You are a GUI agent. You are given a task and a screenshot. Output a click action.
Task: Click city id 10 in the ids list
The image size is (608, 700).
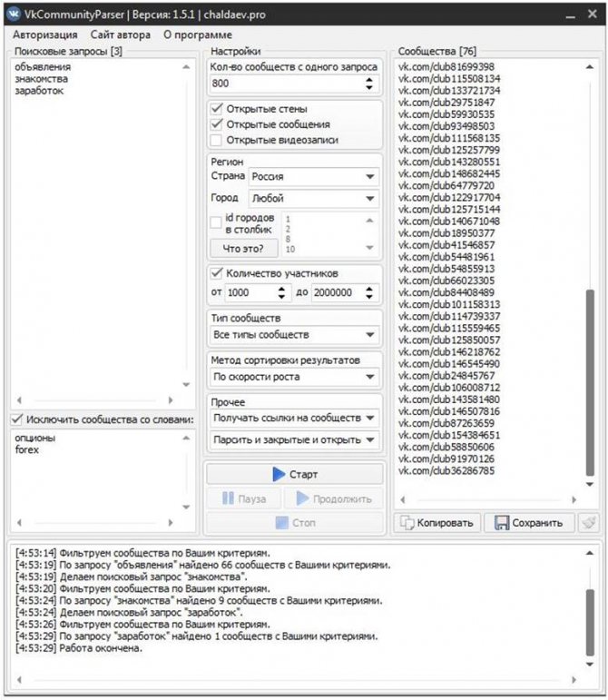pos(290,249)
